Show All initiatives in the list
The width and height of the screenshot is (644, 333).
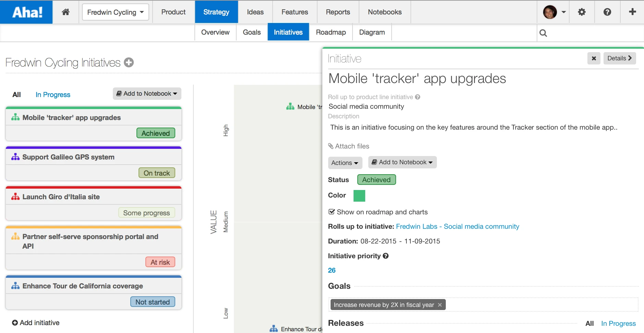coord(17,95)
